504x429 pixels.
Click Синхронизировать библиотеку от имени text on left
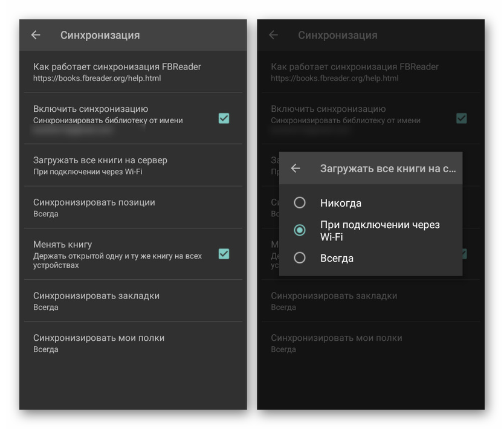108,120
